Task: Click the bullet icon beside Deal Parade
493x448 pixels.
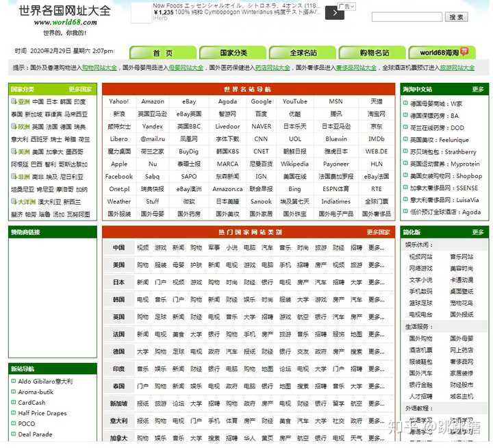Action: click(x=14, y=434)
